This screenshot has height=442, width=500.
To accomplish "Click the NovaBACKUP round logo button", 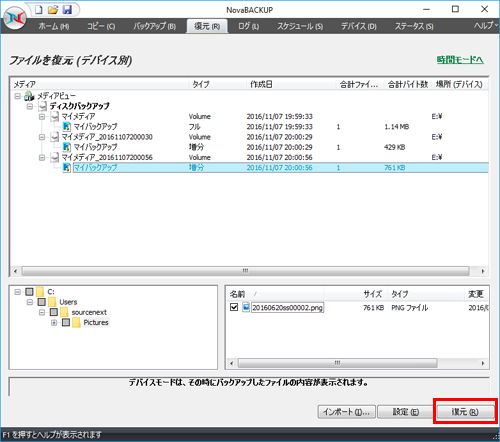I will pos(15,19).
